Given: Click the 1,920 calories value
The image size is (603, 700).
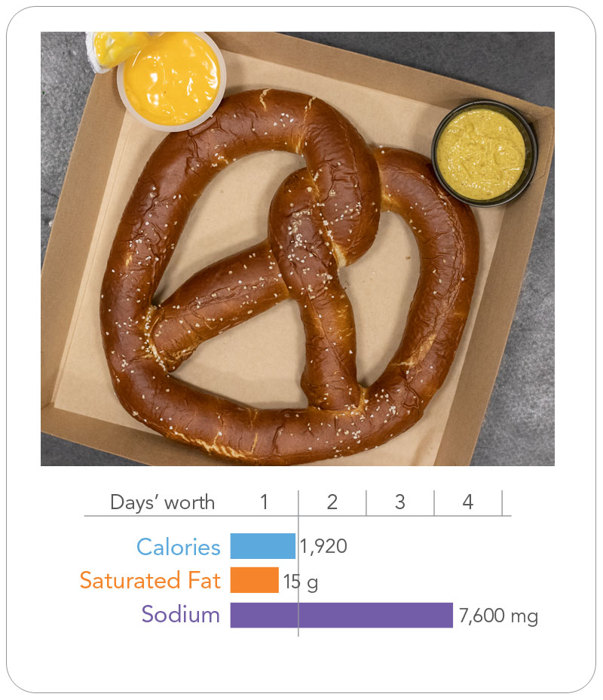Looking at the screenshot, I should [x=323, y=546].
